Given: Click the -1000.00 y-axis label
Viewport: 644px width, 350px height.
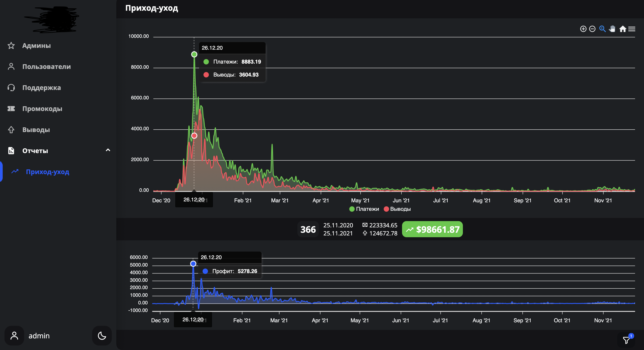Looking at the screenshot, I should 138,310.
